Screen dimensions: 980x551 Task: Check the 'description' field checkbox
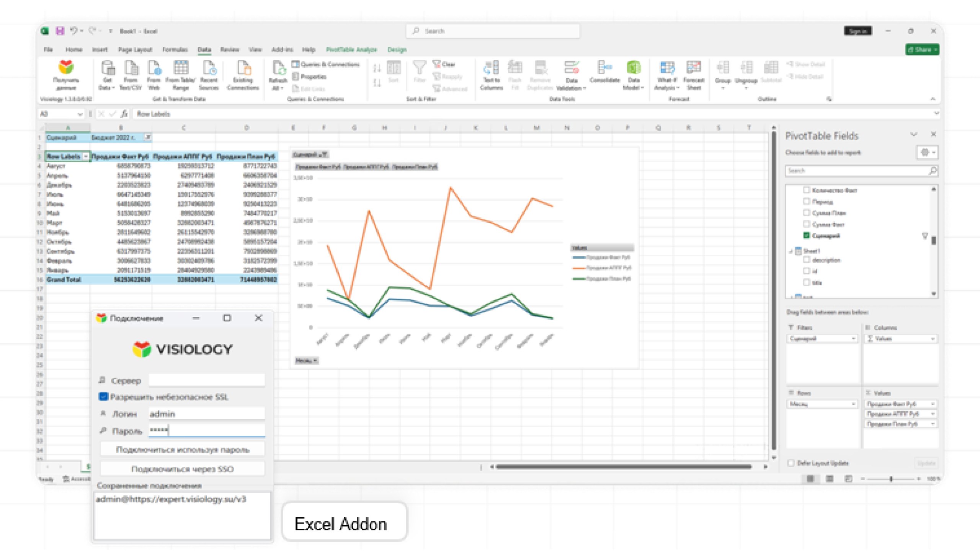click(x=806, y=260)
